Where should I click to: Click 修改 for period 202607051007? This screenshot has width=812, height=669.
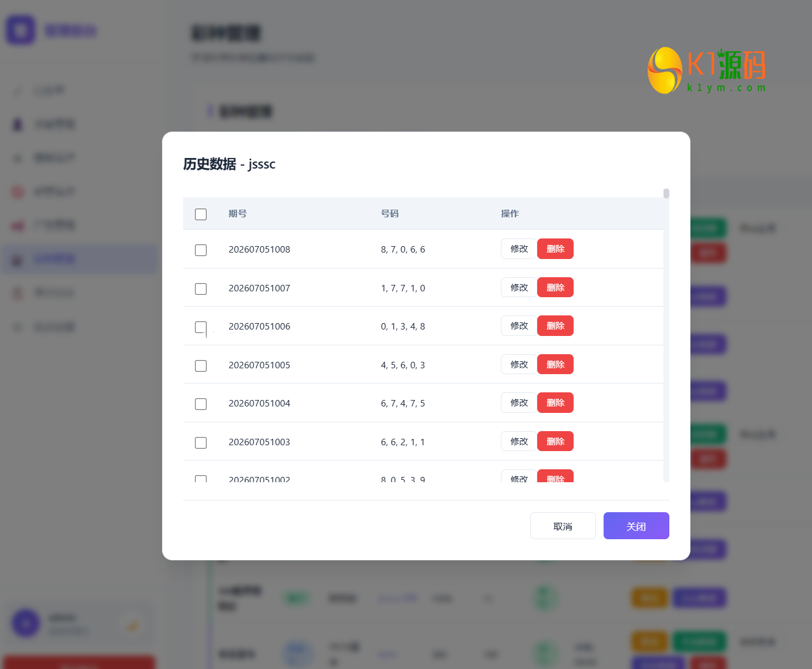tap(519, 287)
